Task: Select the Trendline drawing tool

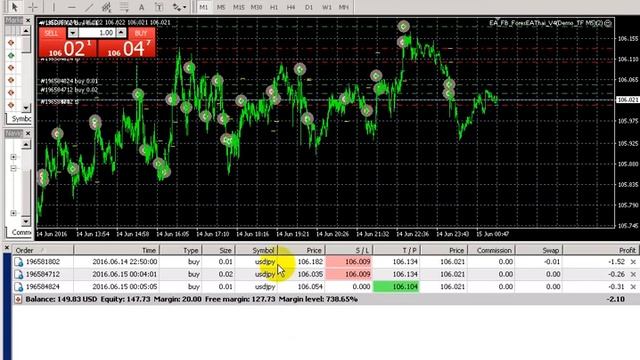Action: pyautogui.click(x=89, y=7)
